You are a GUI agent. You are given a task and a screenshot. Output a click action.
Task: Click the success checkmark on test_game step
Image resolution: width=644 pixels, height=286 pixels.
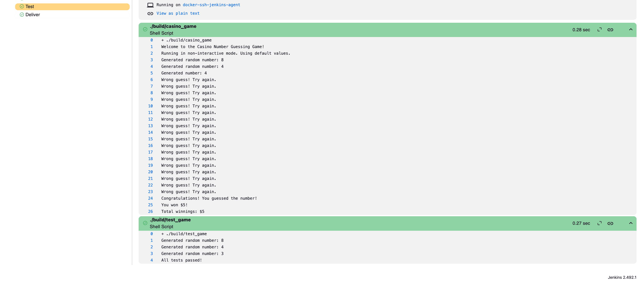click(145, 223)
